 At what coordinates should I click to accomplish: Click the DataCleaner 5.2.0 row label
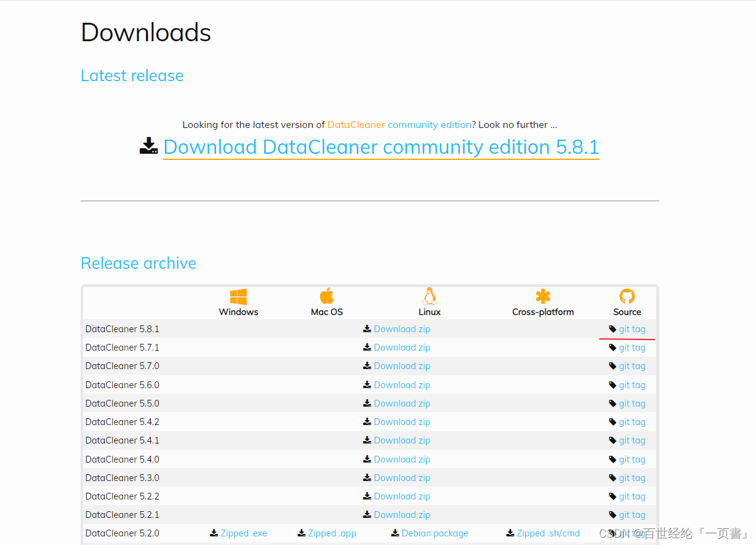click(x=123, y=533)
